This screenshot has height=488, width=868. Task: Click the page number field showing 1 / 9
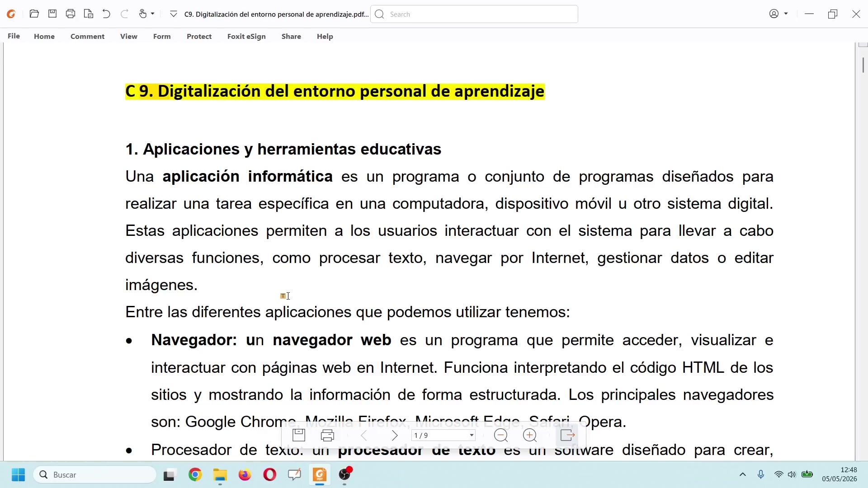(439, 436)
